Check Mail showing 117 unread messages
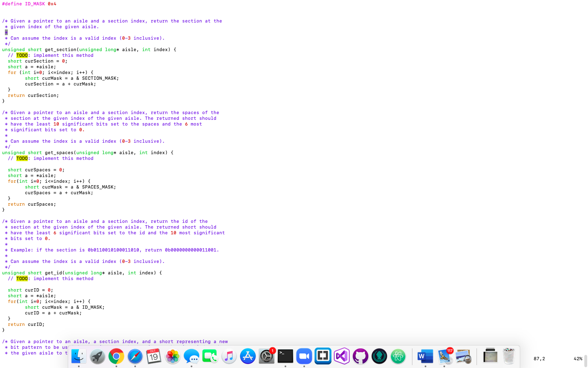Viewport: 588px width, 368px height. click(445, 357)
